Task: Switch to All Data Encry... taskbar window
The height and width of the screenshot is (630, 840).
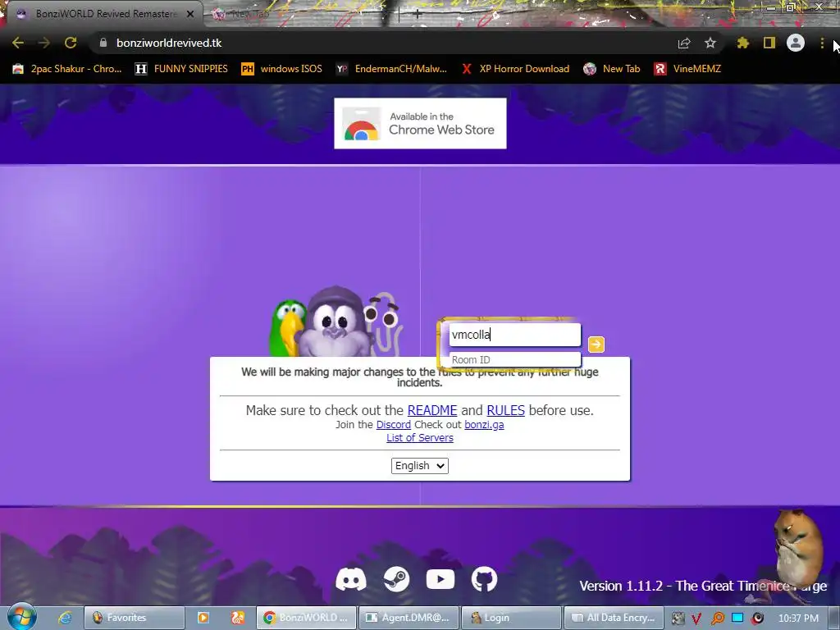Action: (x=614, y=618)
